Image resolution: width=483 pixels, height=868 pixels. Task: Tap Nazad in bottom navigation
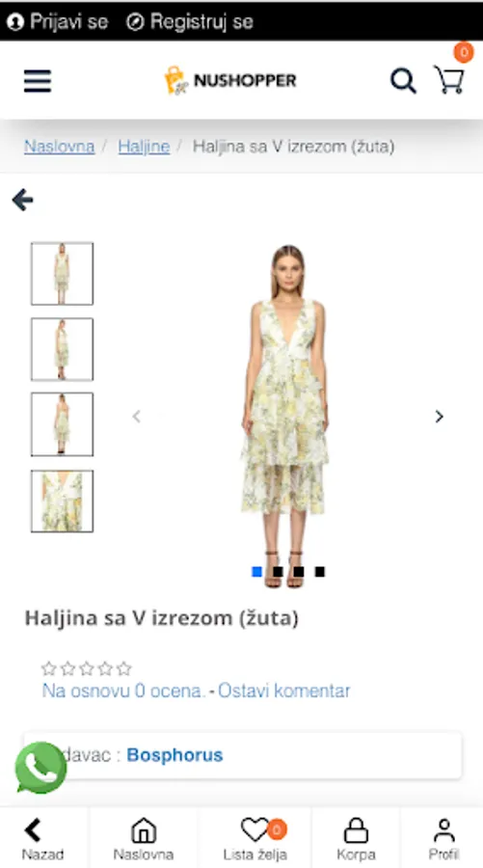coord(42,839)
